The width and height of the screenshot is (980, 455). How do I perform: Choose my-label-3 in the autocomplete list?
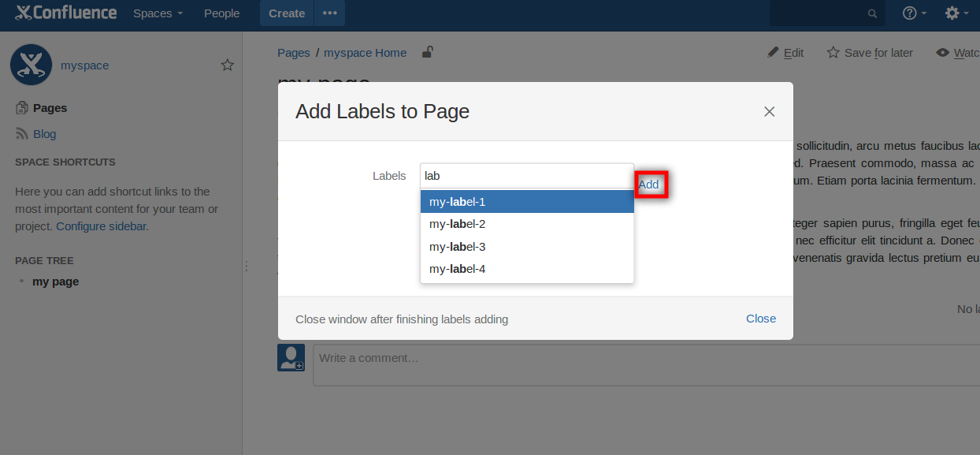pyautogui.click(x=526, y=247)
